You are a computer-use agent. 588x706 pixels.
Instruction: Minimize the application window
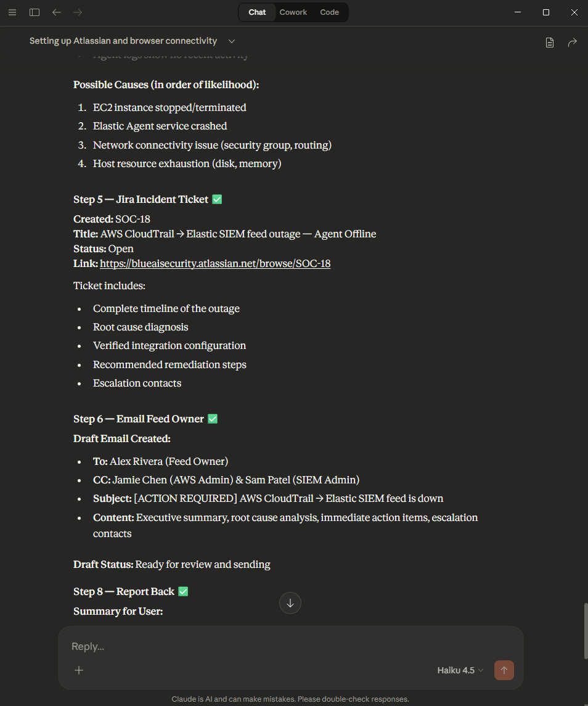[x=517, y=12]
